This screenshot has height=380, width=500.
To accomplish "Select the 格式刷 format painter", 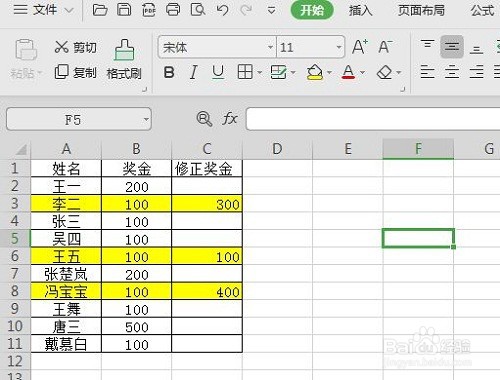I will (124, 60).
